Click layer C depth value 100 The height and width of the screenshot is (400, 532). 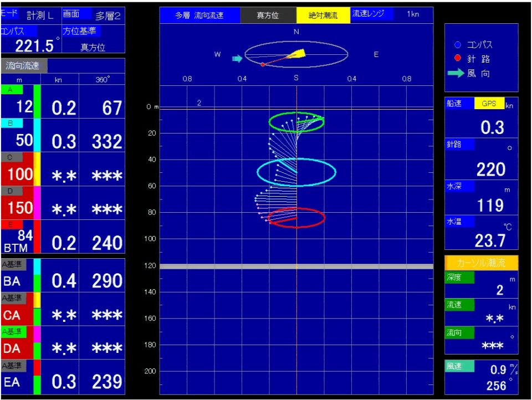click(x=20, y=174)
